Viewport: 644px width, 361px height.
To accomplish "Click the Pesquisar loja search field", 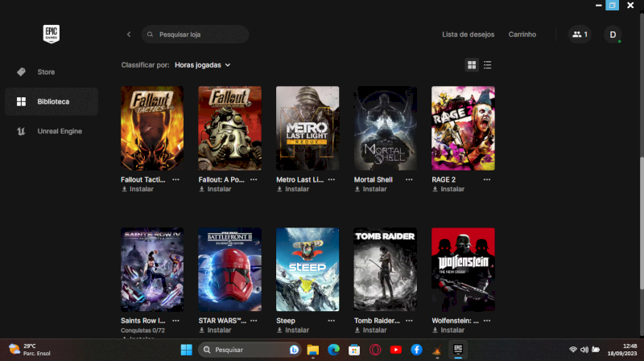I will coord(197,35).
